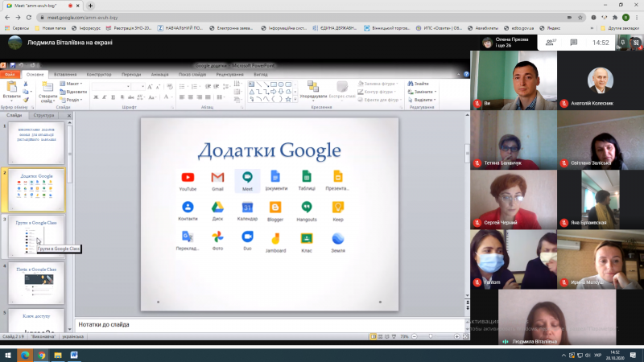644x362 pixels.
Task: Show Meet participants list icon
Action: 551,43
